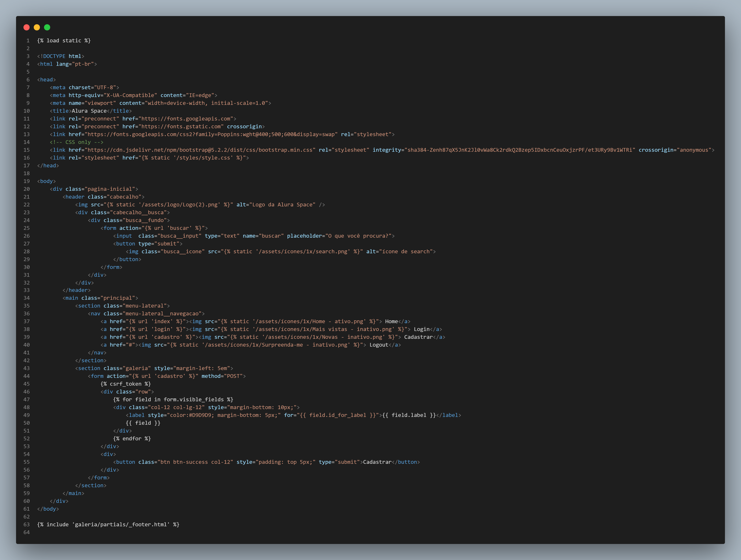Image resolution: width=741 pixels, height=560 pixels.
Task: Click the 'Cadastrar' link text on line 39
Action: point(418,337)
